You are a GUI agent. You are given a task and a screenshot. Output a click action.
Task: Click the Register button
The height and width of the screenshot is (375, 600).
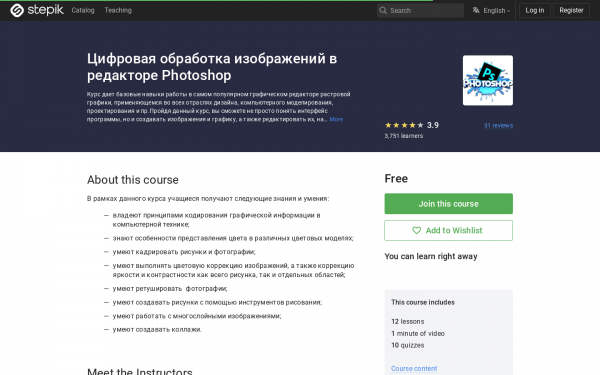tap(571, 10)
